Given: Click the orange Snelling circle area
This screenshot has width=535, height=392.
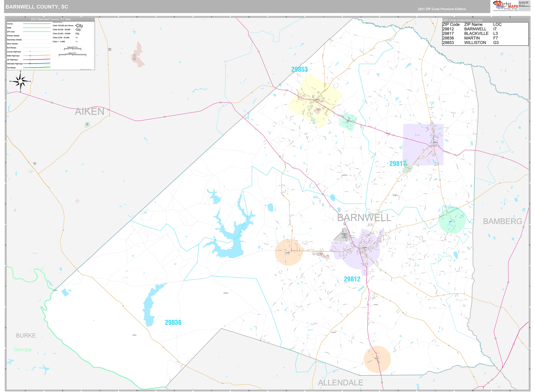Looking at the screenshot, I should 289,252.
